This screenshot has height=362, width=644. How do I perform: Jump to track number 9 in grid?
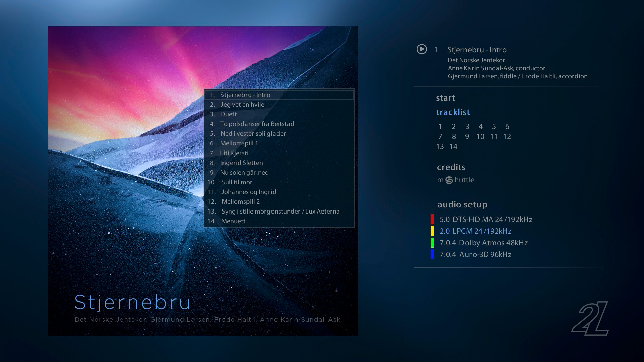(x=467, y=137)
